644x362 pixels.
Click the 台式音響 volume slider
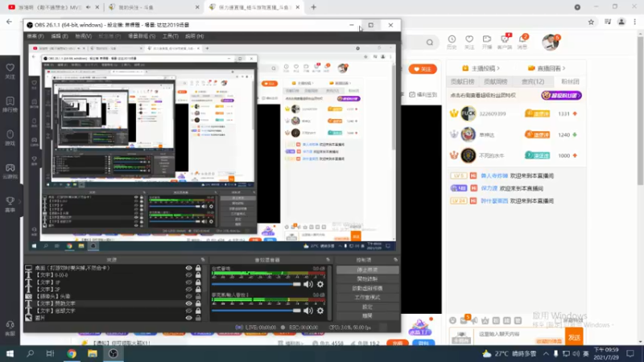click(256, 284)
